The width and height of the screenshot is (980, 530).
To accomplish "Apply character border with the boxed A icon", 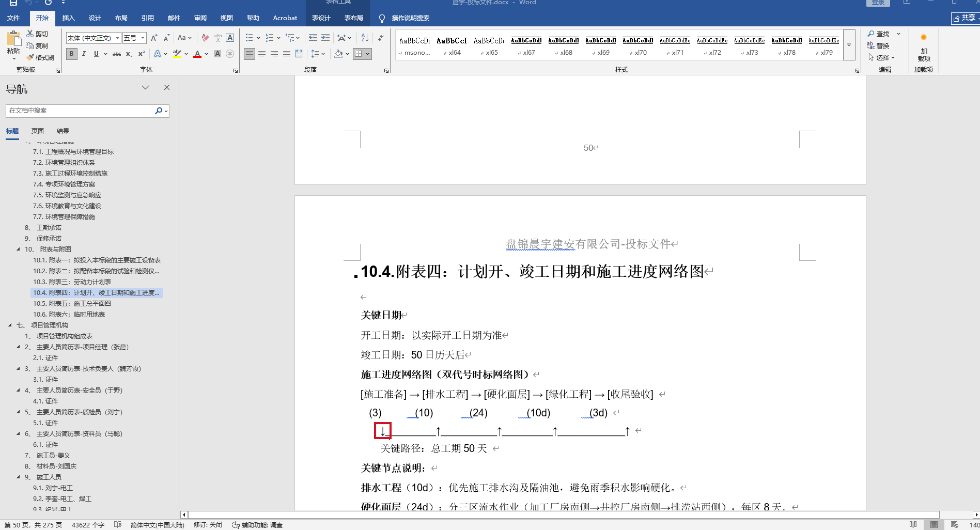I will [x=230, y=38].
